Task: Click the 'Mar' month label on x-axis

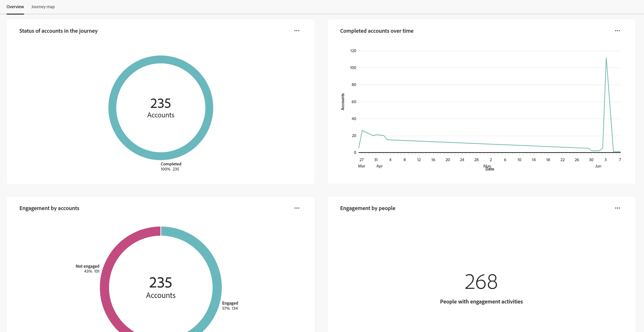Action: click(x=361, y=166)
